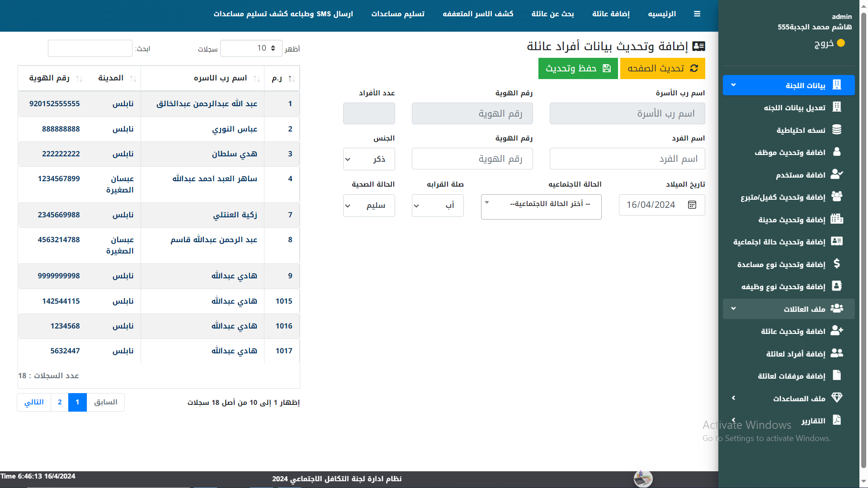
Task: Expand the صلة القرابه relation dropdown
Action: pos(437,205)
